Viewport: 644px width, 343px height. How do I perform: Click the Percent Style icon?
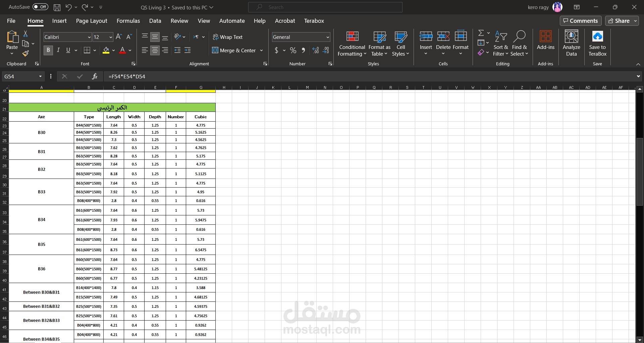tap(293, 50)
